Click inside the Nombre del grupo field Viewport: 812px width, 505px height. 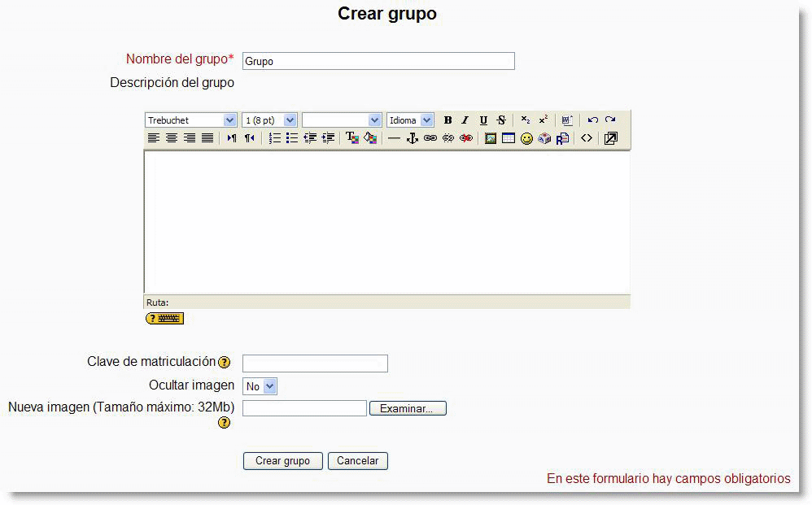coord(378,60)
